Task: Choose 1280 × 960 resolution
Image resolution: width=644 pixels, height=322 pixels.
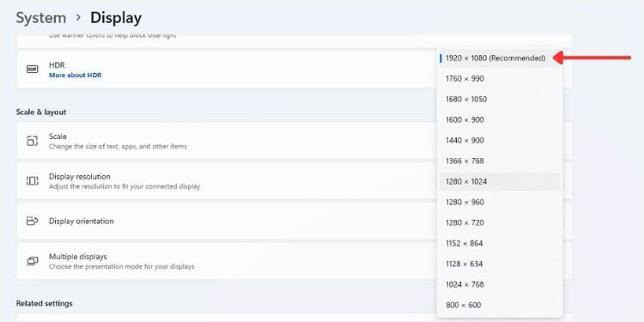Action: tap(500, 202)
